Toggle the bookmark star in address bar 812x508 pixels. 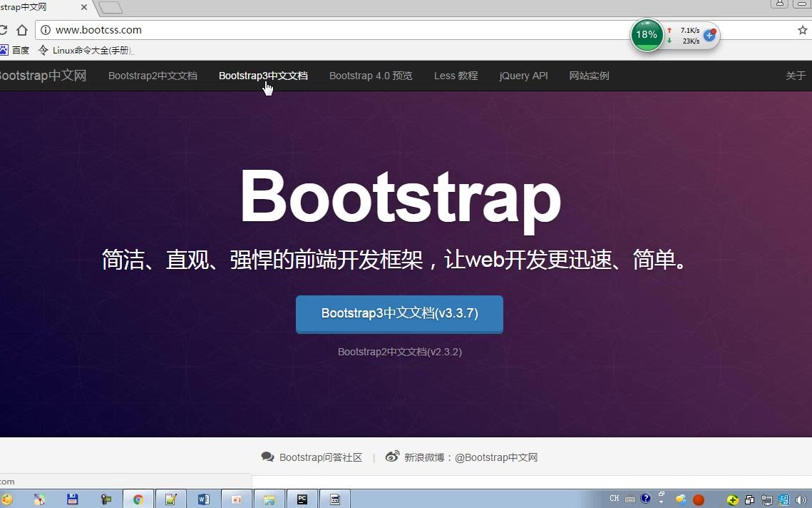pyautogui.click(x=803, y=30)
